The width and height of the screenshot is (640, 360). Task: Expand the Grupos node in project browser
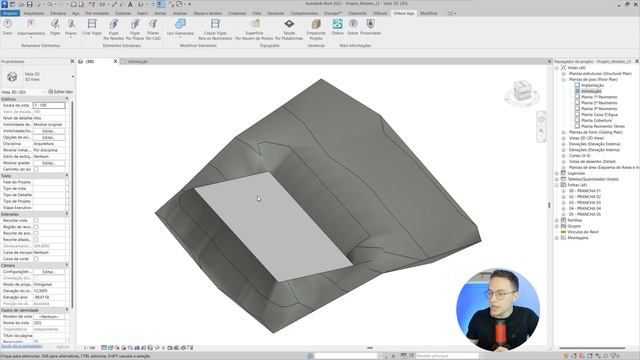(x=557, y=226)
